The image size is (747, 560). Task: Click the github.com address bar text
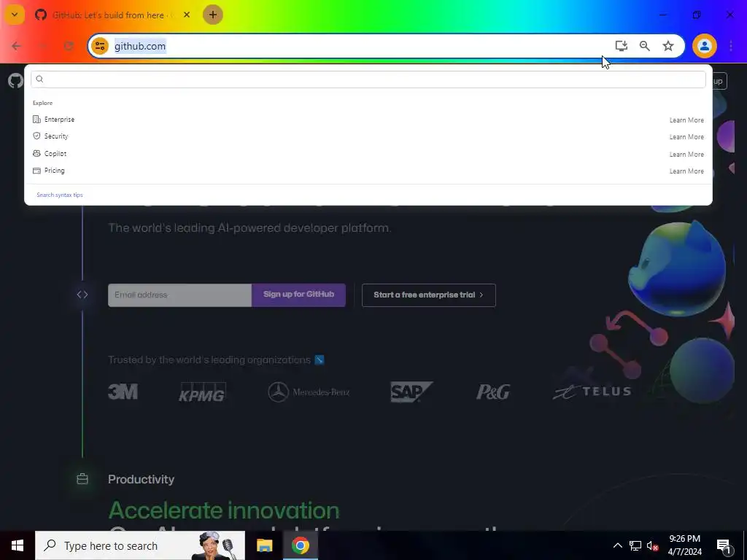[140, 46]
